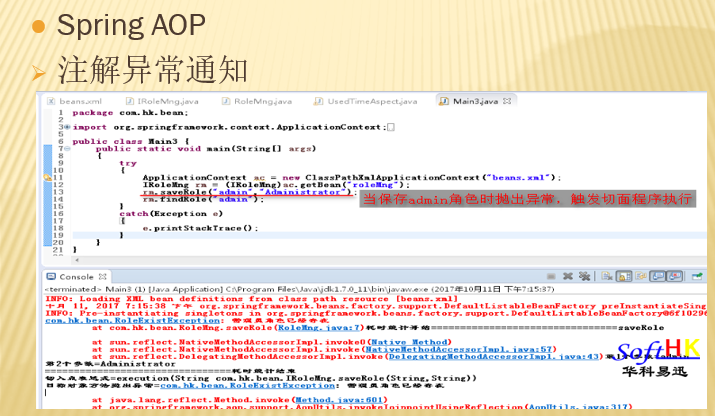715x416 pixels.
Task: Click the terminated Main3 launch description line
Action: coord(300,289)
